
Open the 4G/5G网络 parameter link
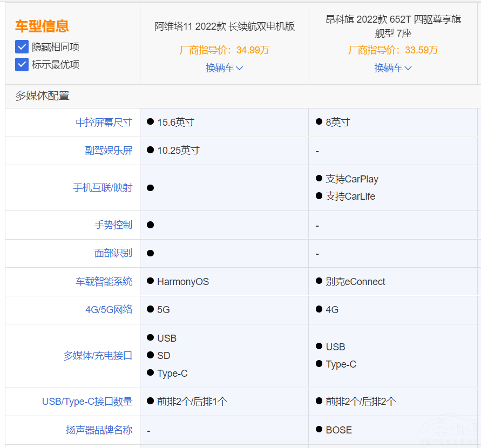coord(109,310)
